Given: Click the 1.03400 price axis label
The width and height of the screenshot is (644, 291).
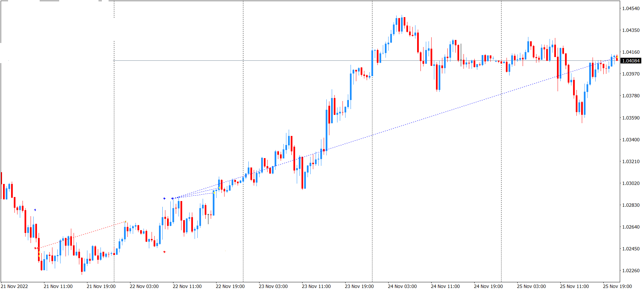Looking at the screenshot, I should point(631,140).
